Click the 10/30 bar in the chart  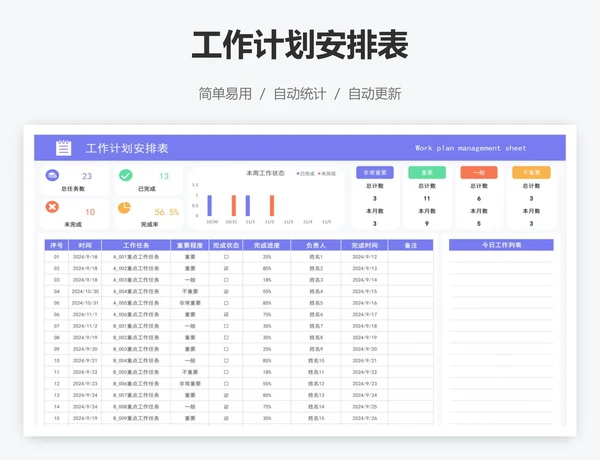click(210, 206)
